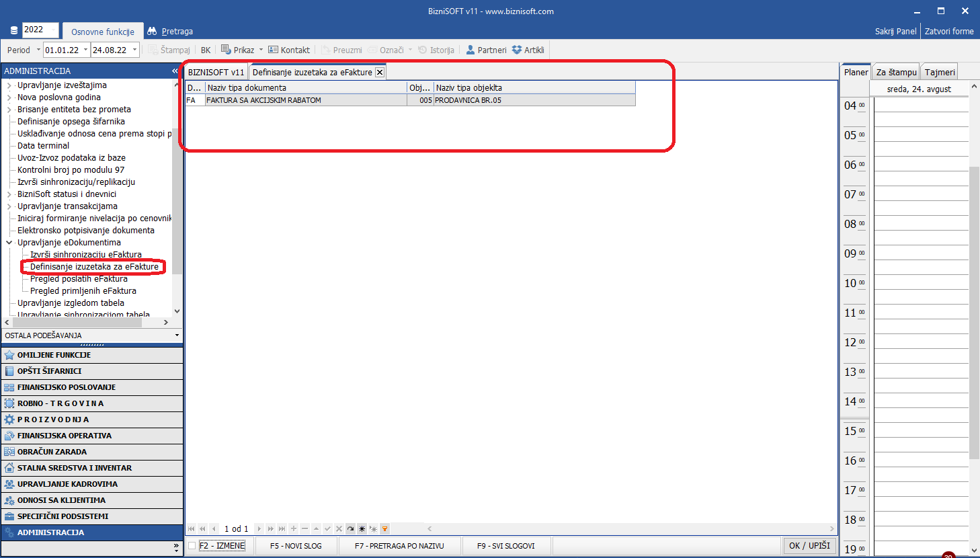This screenshot has width=980, height=558.
Task: Expand the Upravljanje izveštajima tree node
Action: coord(9,85)
